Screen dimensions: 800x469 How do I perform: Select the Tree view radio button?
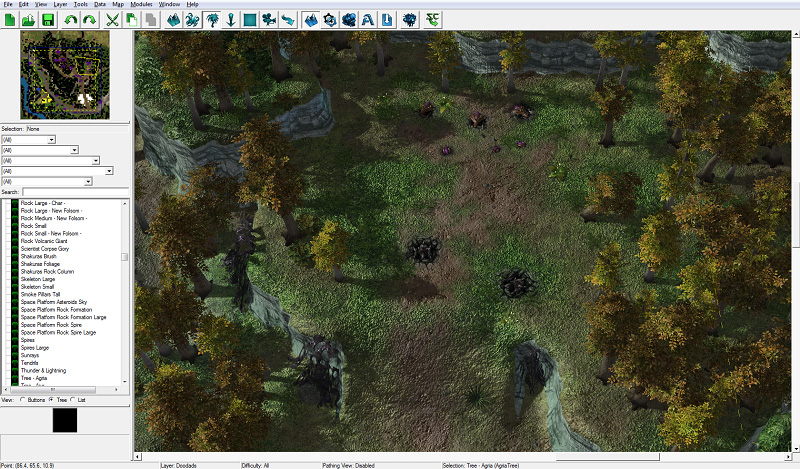[51, 400]
